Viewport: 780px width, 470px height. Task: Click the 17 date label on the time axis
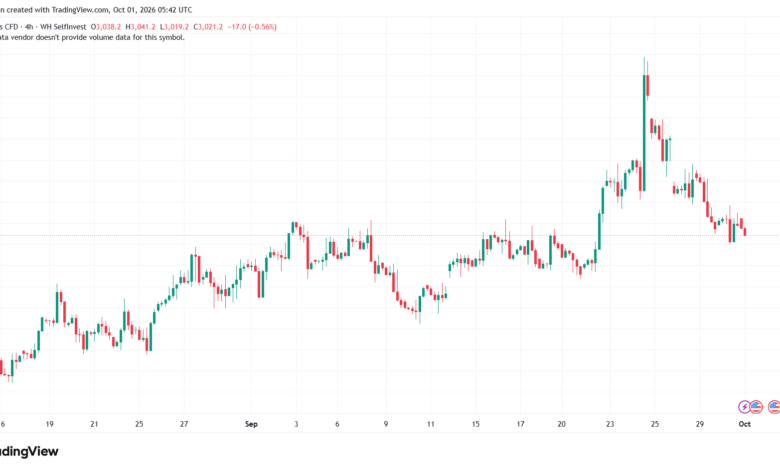(x=520, y=424)
